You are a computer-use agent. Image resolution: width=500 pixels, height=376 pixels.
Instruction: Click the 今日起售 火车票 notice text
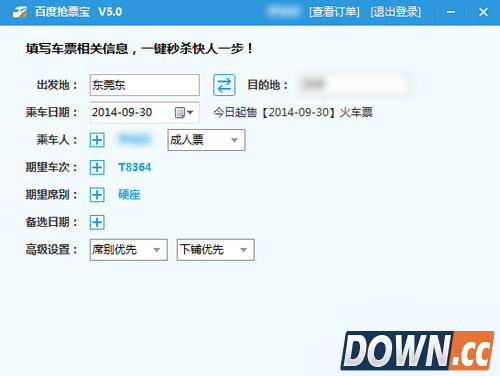(293, 113)
